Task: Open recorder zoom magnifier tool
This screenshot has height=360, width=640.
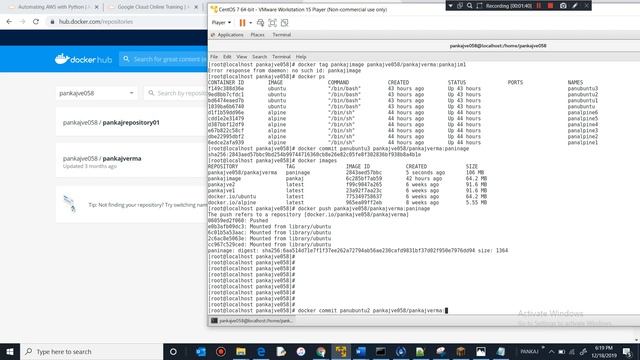Action: (x=469, y=6)
